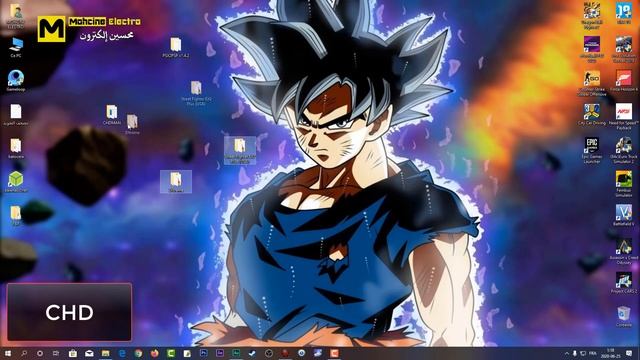This screenshot has height=360, width=640.
Task: Select the Battlefield V shortcut
Action: (624, 216)
